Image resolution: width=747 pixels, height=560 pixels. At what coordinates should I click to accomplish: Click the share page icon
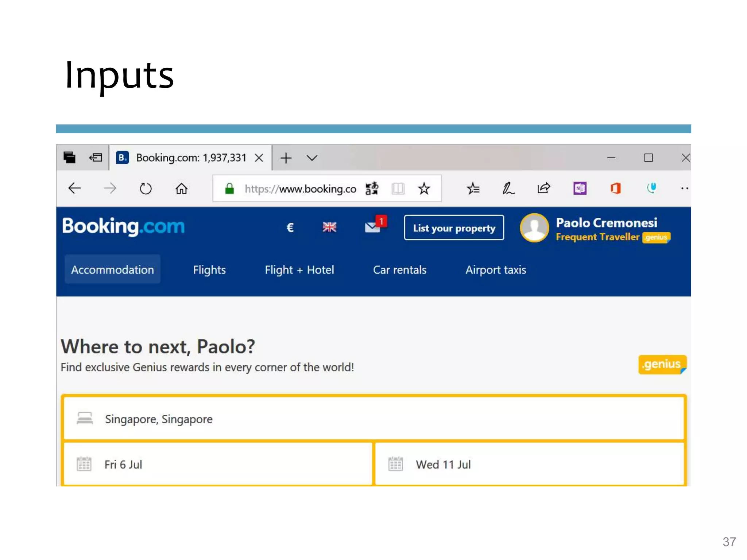pos(543,188)
